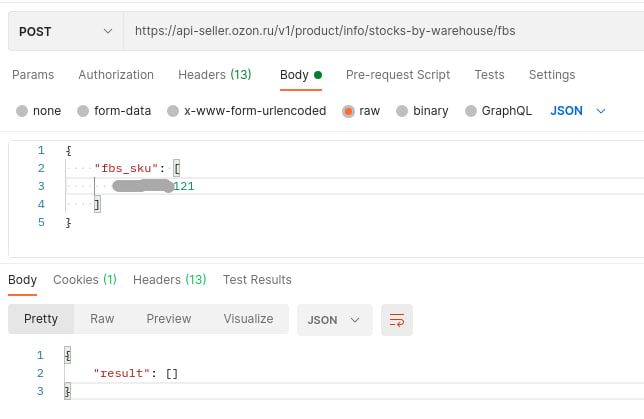This screenshot has width=644, height=419.
Task: Switch response view to Raw
Action: 102,319
